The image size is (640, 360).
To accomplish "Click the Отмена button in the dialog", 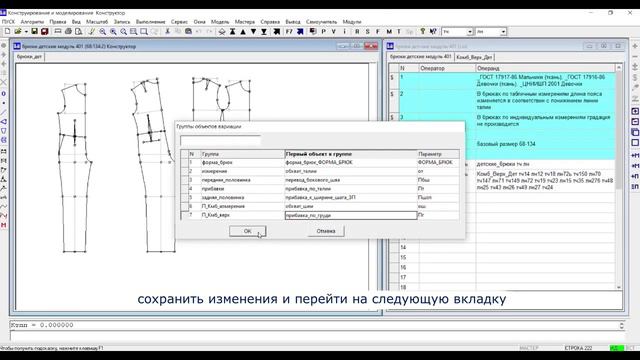I will (326, 231).
